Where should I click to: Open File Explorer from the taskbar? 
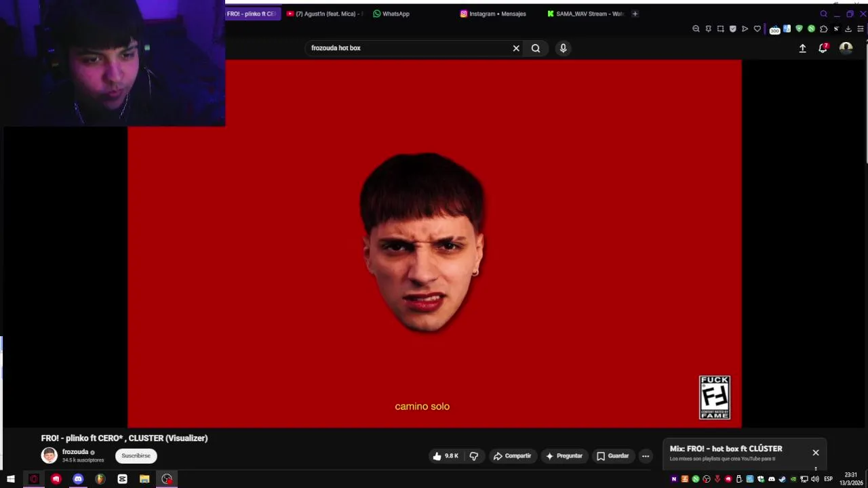pos(144,479)
